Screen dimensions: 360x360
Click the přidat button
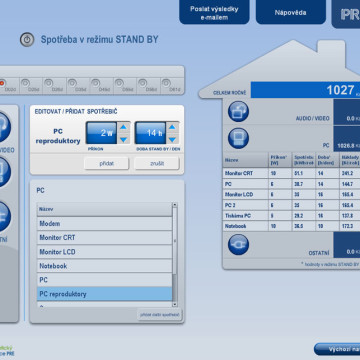coord(106,164)
